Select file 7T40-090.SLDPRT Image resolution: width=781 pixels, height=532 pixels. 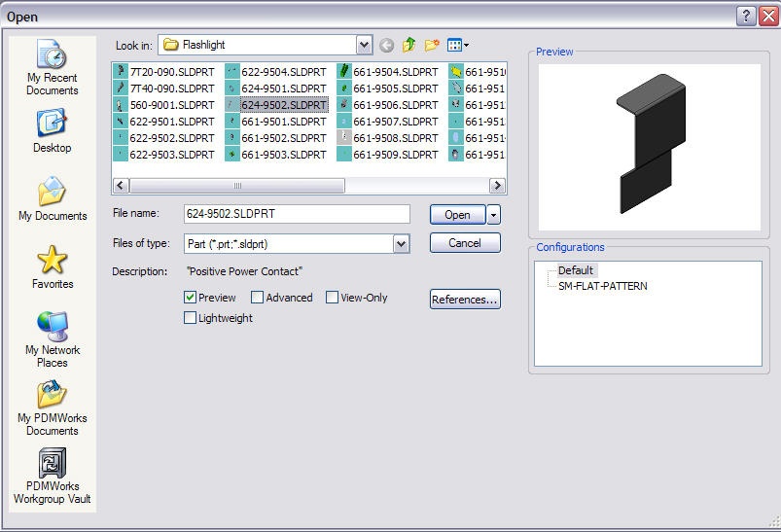(164, 89)
